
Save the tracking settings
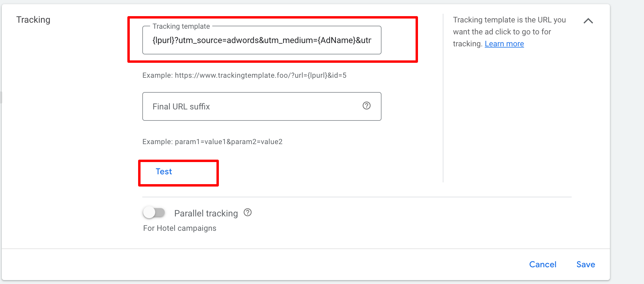tap(586, 265)
